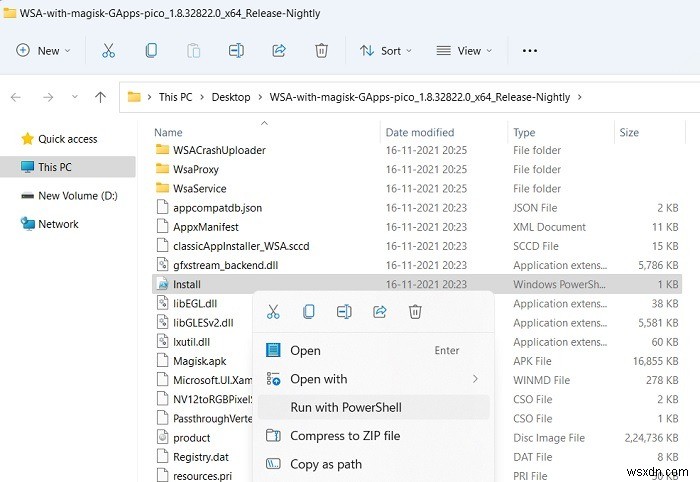
Task: Click the Cut icon in the toolbar
Action: pos(108,50)
